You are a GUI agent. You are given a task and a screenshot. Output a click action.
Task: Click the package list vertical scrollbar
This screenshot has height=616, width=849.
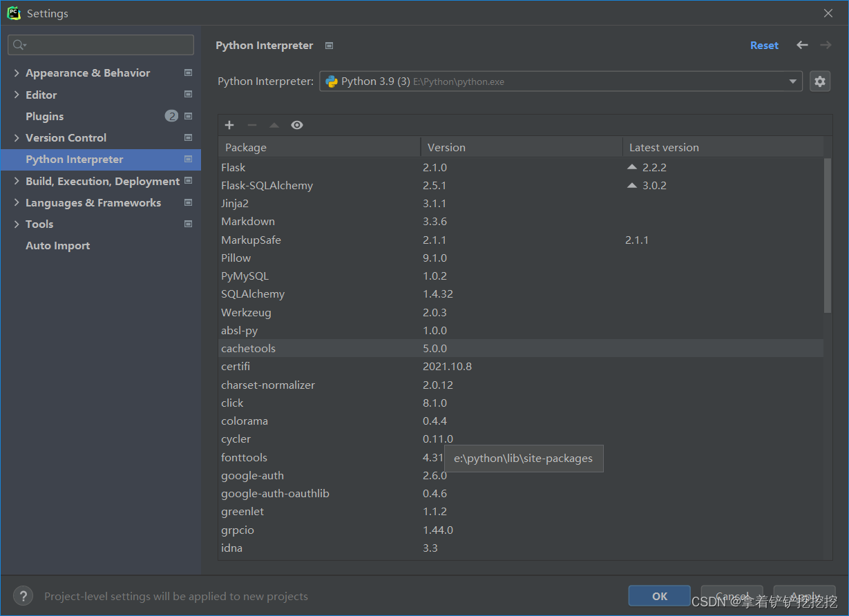[x=828, y=235]
